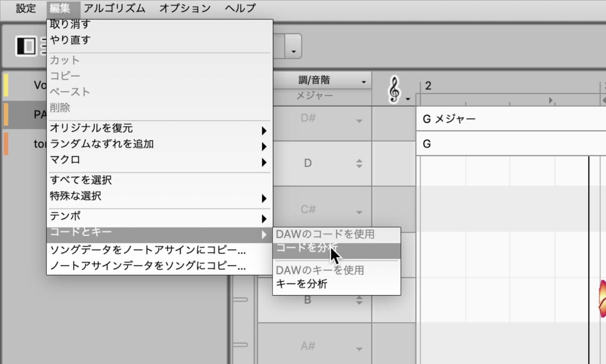Open the アルゴリズム menu
Image resolution: width=606 pixels, height=364 pixels.
pos(114,8)
